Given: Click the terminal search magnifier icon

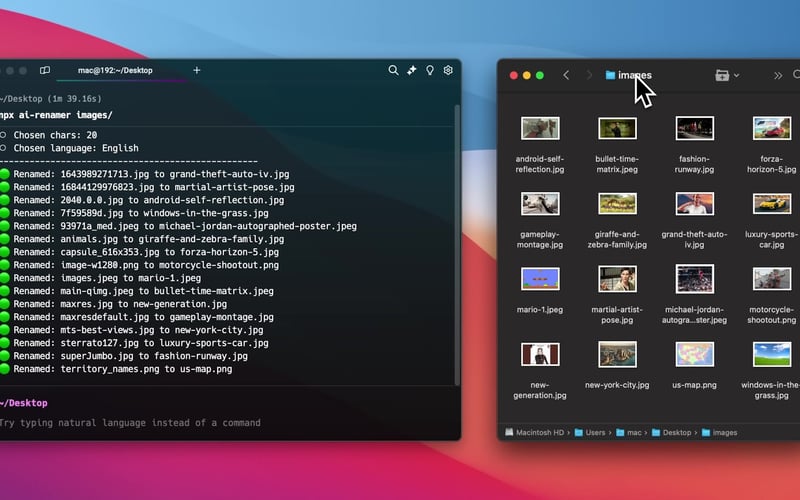Looking at the screenshot, I should (393, 70).
